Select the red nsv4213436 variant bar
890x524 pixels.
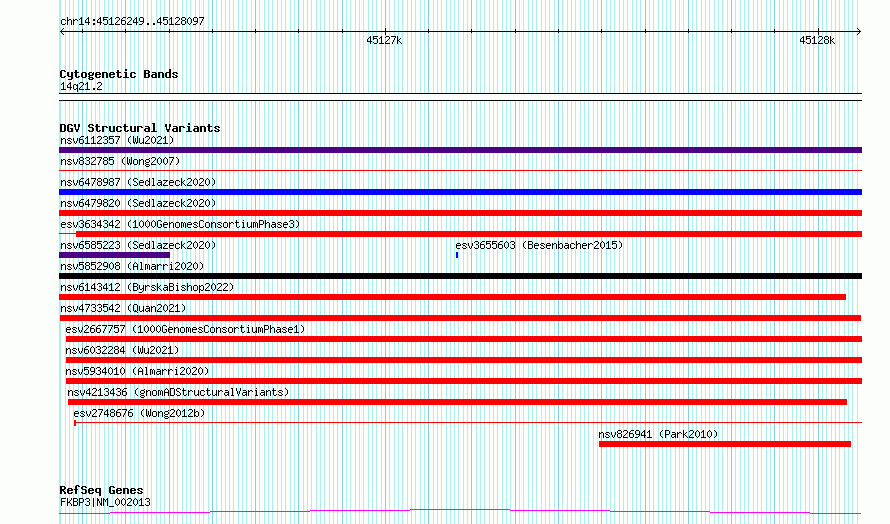(x=457, y=402)
